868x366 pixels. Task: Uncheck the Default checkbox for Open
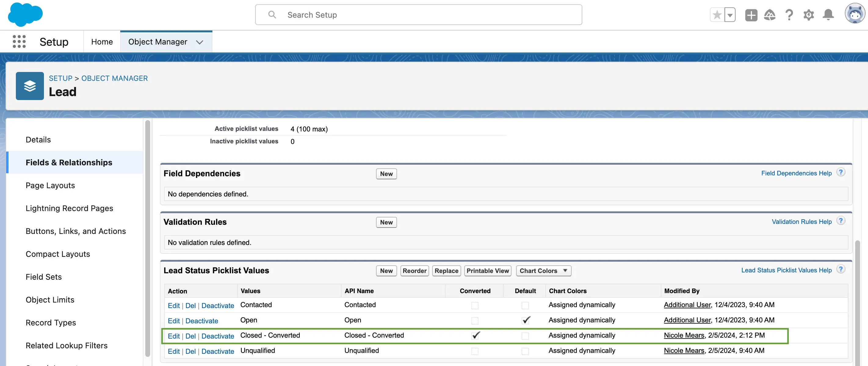click(x=526, y=321)
